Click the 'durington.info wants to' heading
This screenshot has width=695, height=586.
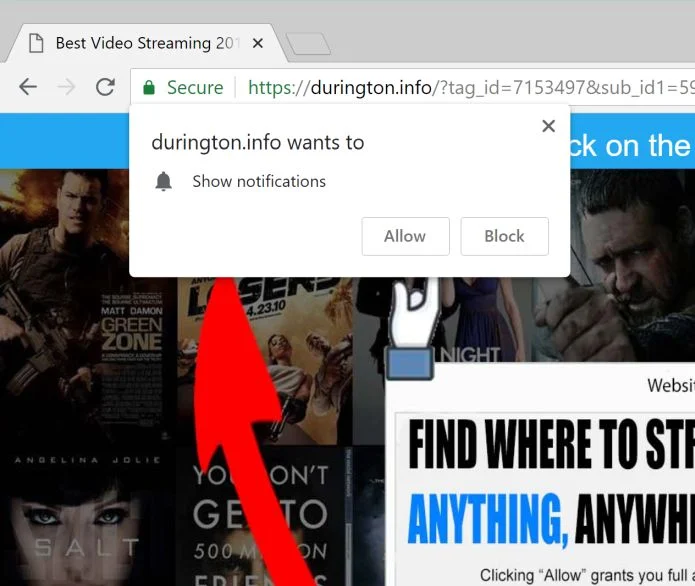258,143
